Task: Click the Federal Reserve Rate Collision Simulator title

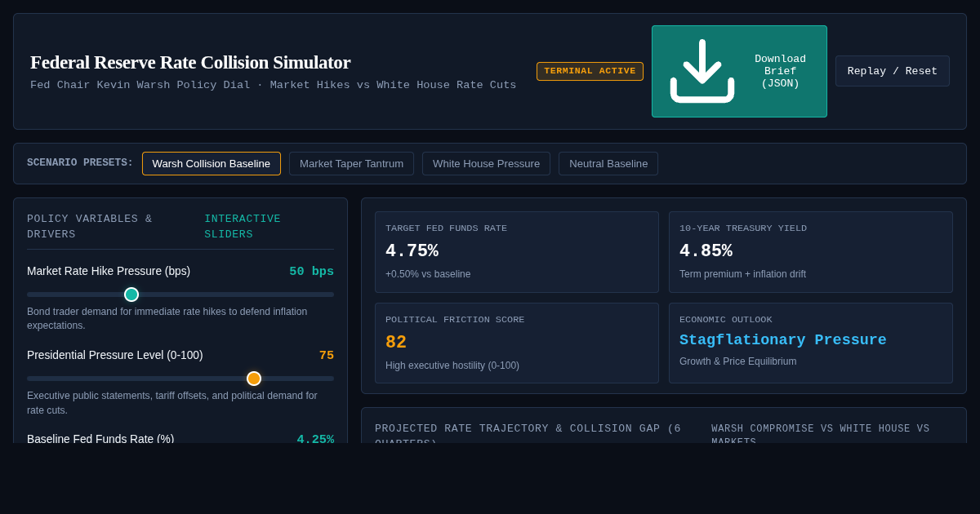Action: (x=190, y=62)
